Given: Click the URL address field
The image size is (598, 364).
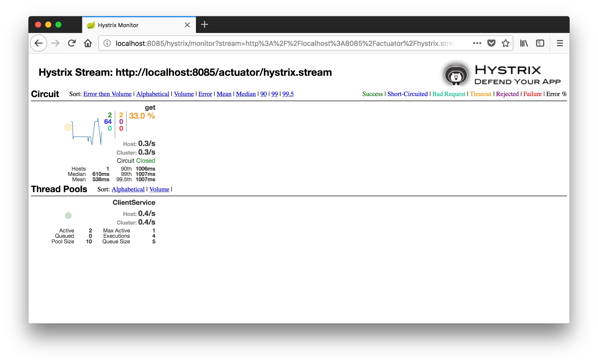Looking at the screenshot, I should pyautogui.click(x=279, y=43).
